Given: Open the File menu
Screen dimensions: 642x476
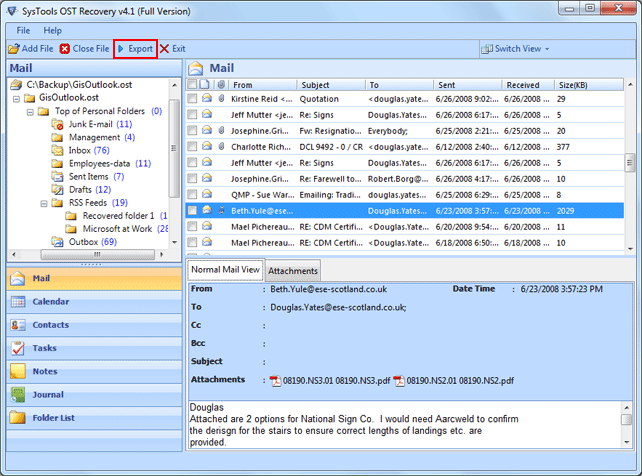Looking at the screenshot, I should (23, 31).
